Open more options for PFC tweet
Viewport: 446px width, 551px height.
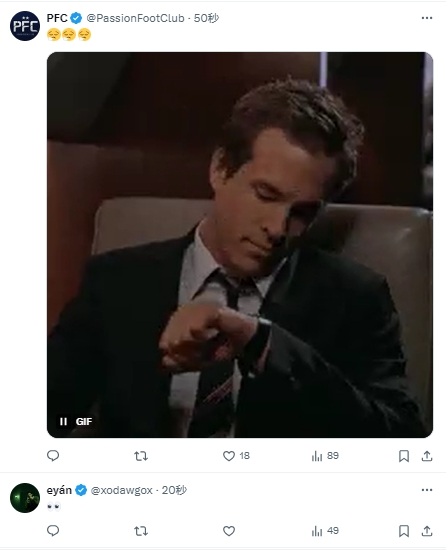click(427, 18)
